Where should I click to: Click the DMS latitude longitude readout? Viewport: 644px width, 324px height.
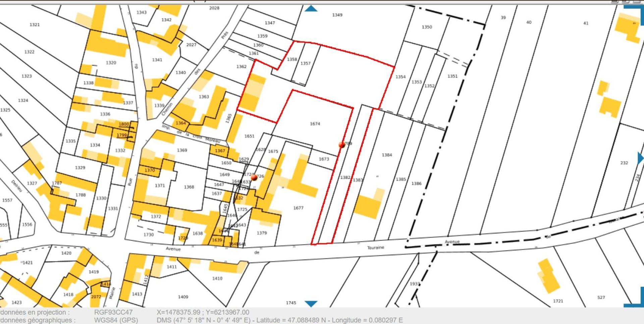pos(279,320)
